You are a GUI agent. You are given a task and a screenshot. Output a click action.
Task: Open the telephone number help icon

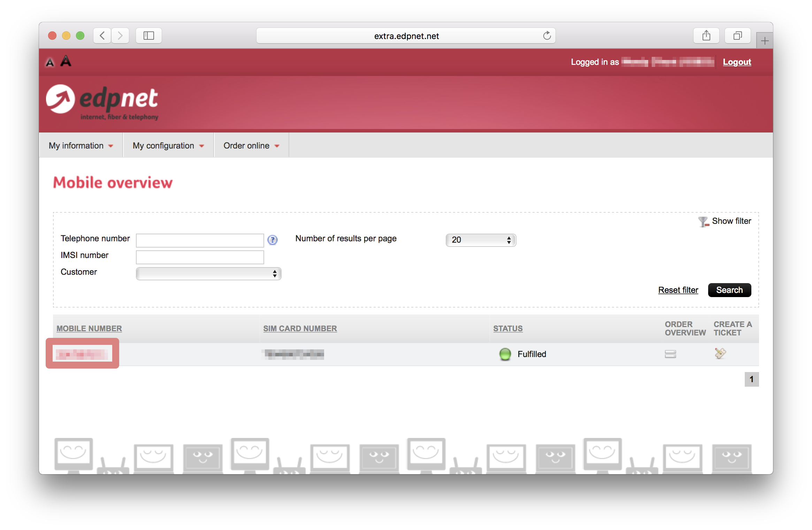[273, 240]
